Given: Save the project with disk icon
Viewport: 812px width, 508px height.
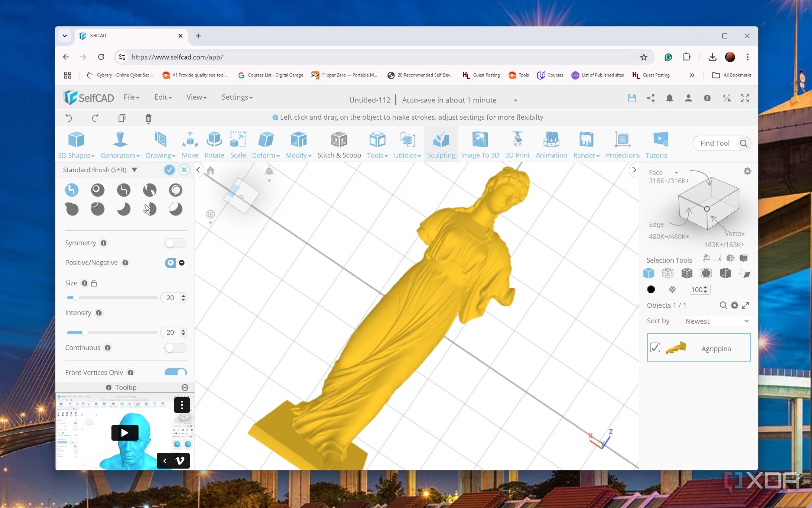Looking at the screenshot, I should [x=632, y=98].
